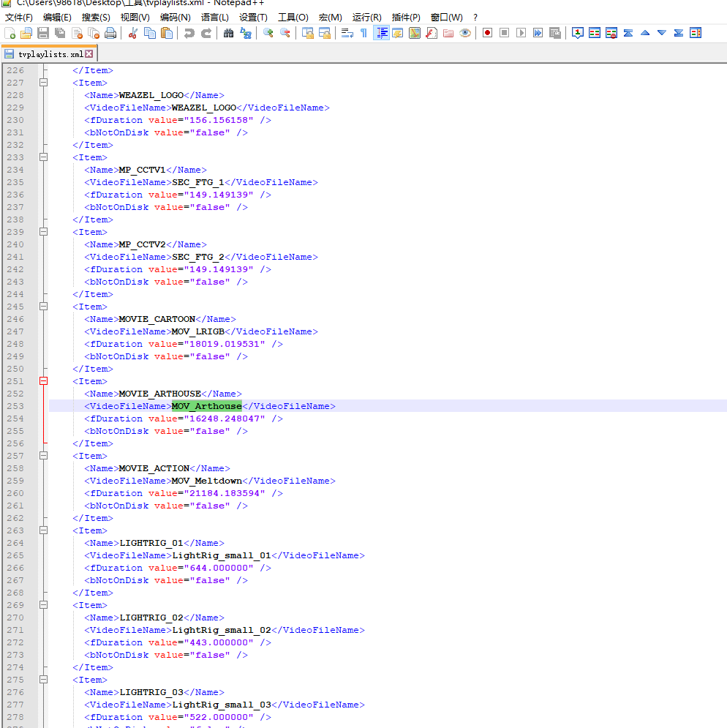727x728 pixels.
Task: Collapse the Item fold on line 263
Action: coord(44,530)
